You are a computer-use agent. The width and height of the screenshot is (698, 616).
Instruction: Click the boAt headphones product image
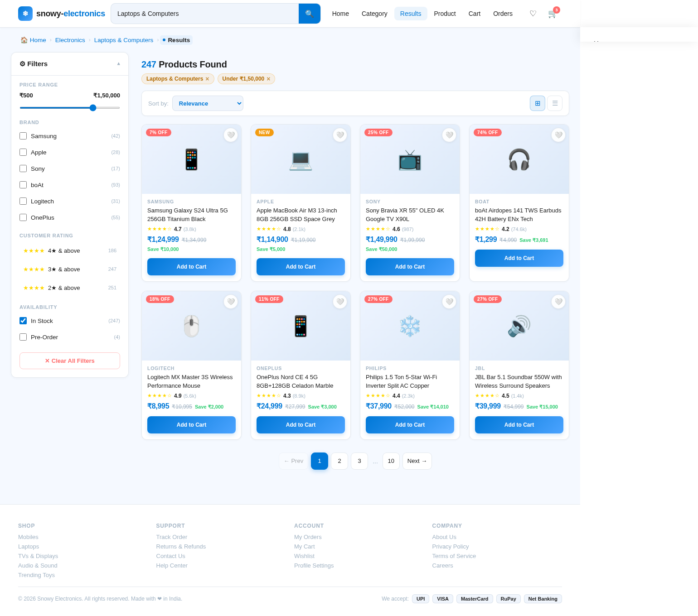(x=519, y=159)
